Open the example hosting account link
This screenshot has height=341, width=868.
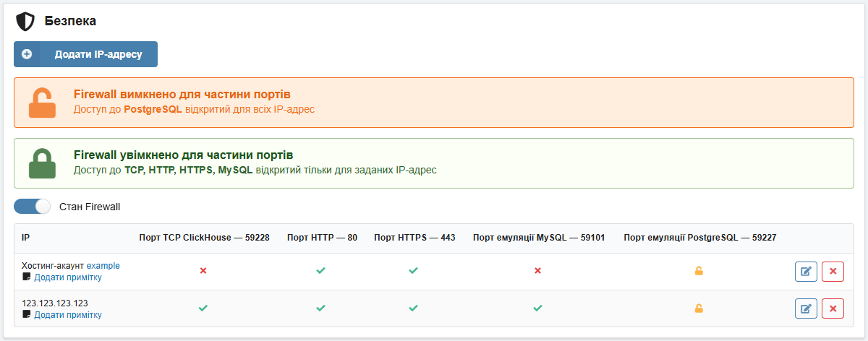(103, 266)
